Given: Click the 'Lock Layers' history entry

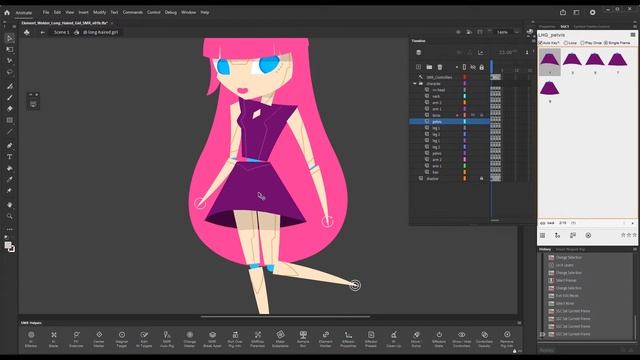Looking at the screenshot, I should [564, 265].
